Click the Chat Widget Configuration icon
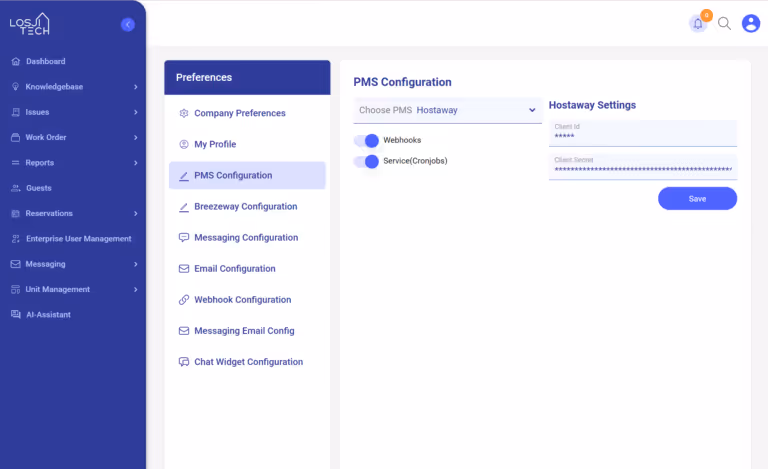The height and width of the screenshot is (469, 768). (x=184, y=362)
